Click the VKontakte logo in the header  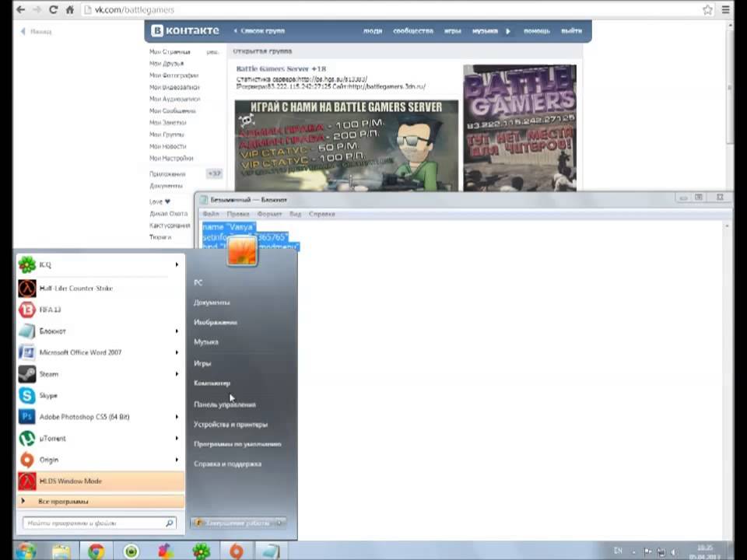pos(185,30)
